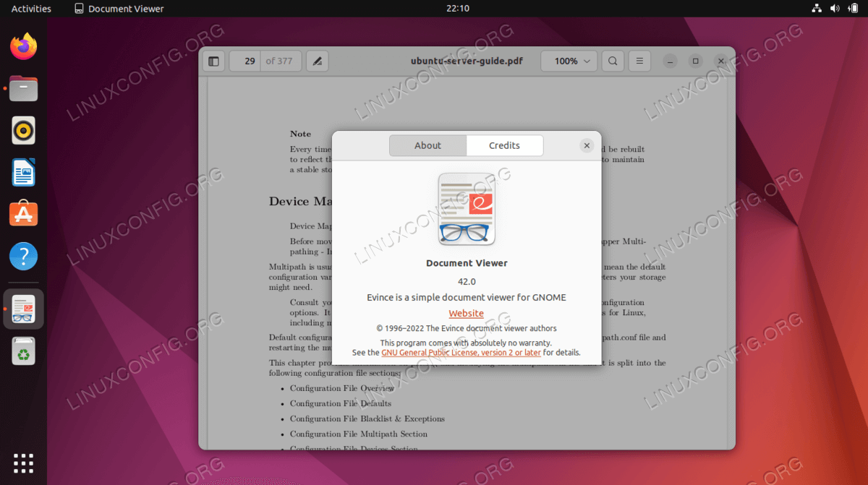
Task: Switch to the Credits tab
Action: [504, 145]
